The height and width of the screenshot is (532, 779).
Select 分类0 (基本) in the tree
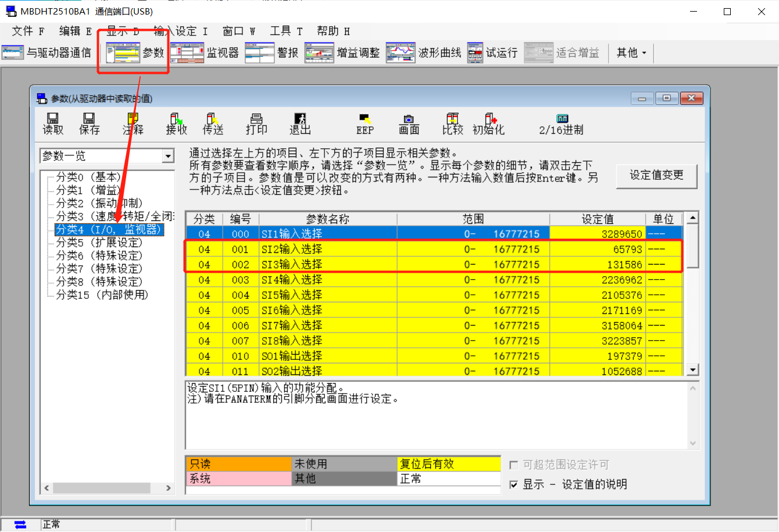88,177
